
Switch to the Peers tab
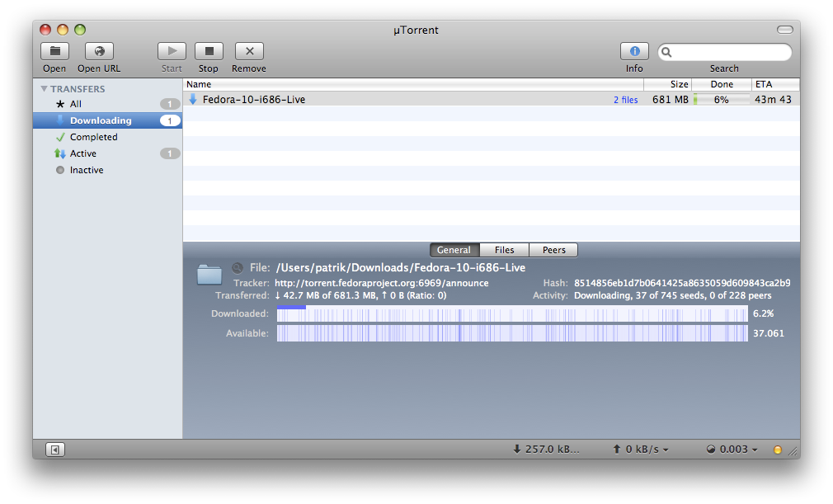tap(553, 250)
